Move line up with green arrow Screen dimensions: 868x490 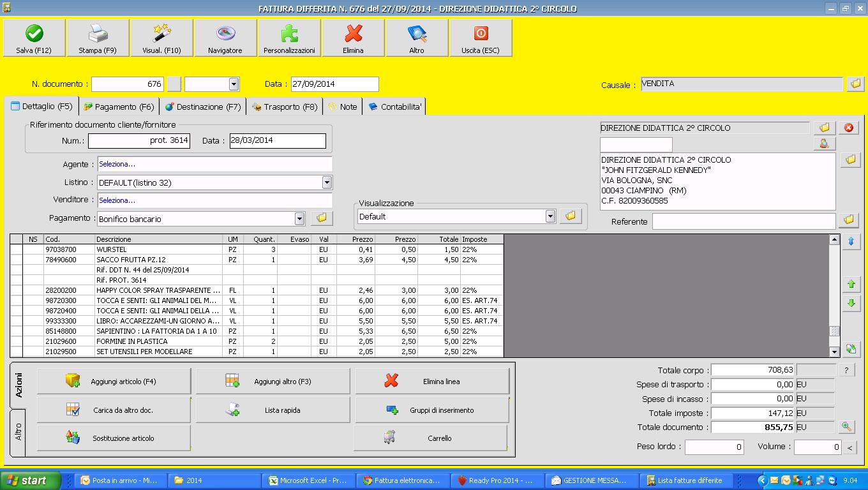tap(850, 285)
